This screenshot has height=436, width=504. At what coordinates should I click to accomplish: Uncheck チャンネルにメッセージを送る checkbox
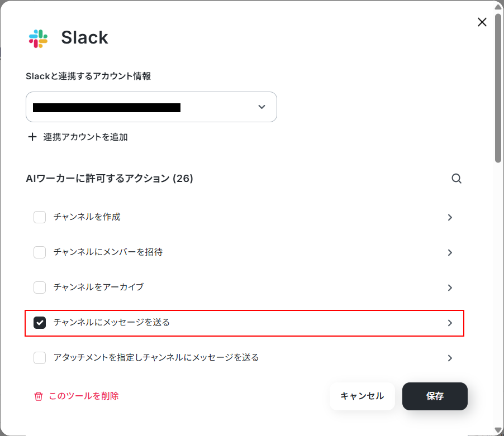40,323
